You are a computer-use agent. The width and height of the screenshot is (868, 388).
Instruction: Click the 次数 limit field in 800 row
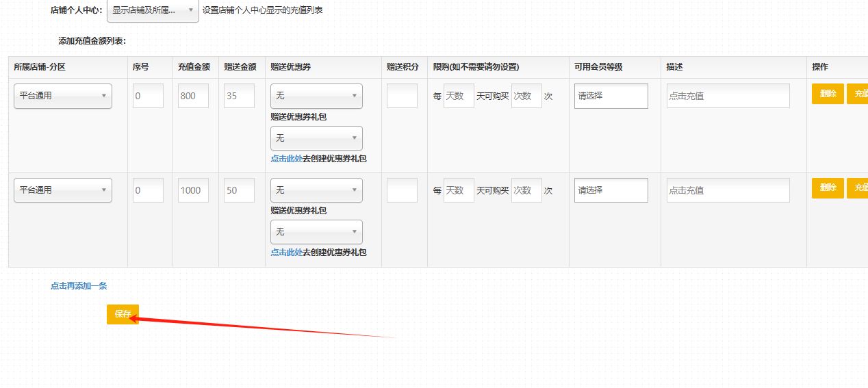[x=526, y=96]
